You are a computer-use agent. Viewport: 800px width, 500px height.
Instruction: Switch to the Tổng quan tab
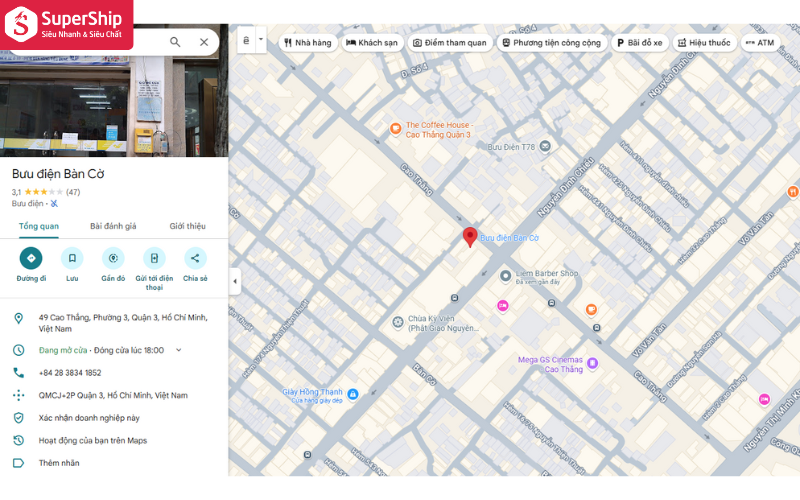39,226
